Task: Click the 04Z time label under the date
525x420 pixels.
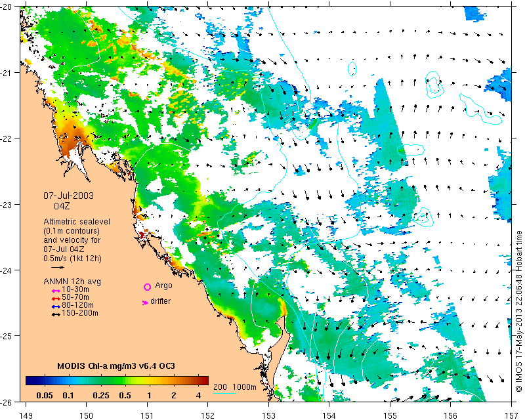Action: (x=62, y=205)
